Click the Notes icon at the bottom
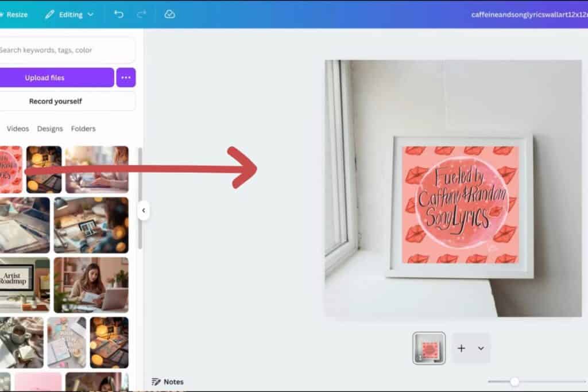The height and width of the screenshot is (392, 588). (156, 381)
